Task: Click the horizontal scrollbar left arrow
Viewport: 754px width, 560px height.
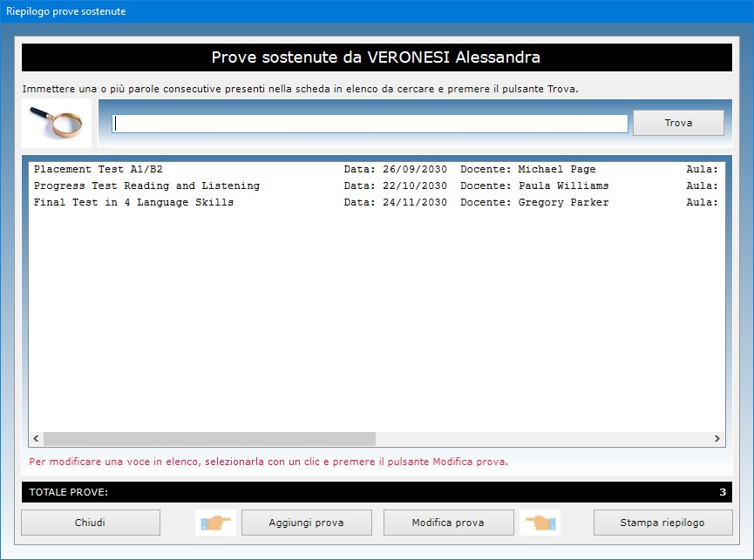Action: pyautogui.click(x=36, y=438)
